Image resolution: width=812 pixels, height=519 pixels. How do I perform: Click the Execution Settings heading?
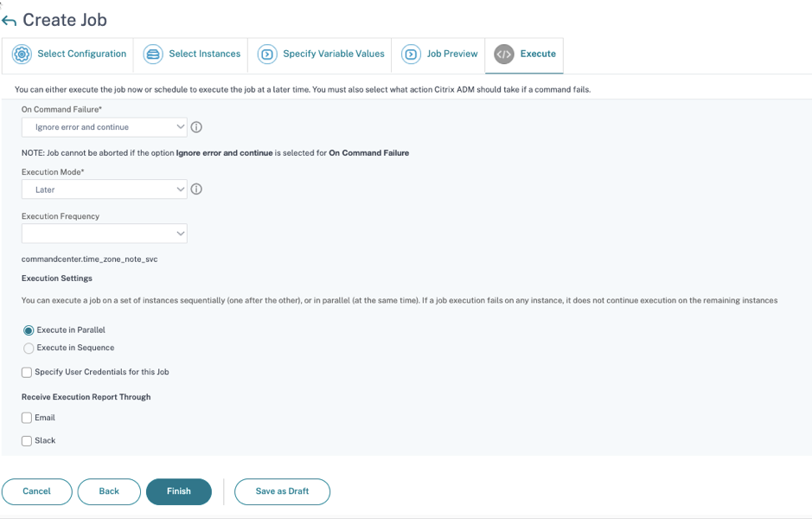[57, 279]
